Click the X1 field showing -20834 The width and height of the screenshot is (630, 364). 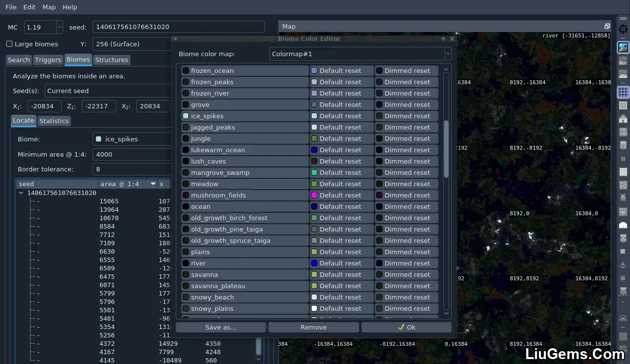[44, 106]
